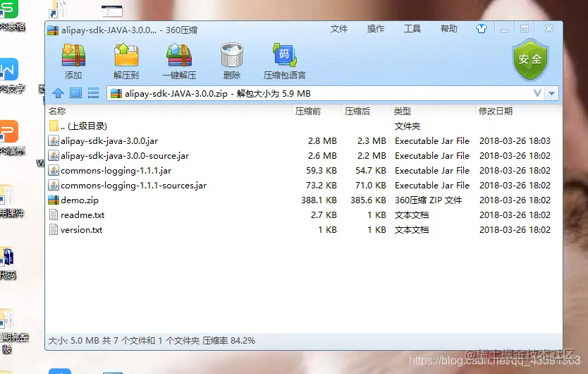Click the 解压到 (Extract to) icon
Image resolution: width=588 pixels, height=374 pixels.
pyautogui.click(x=126, y=55)
